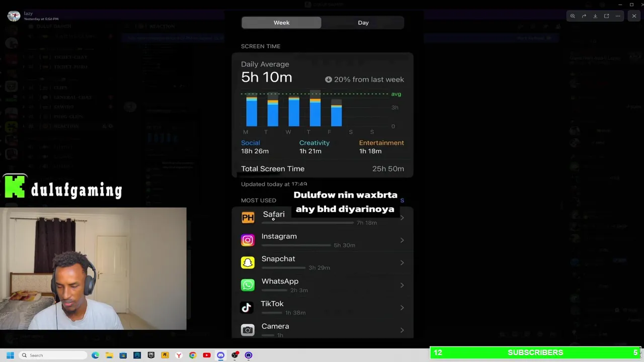This screenshot has height=362, width=644.
Task: Expand the Camera row chevron
Action: (x=402, y=330)
